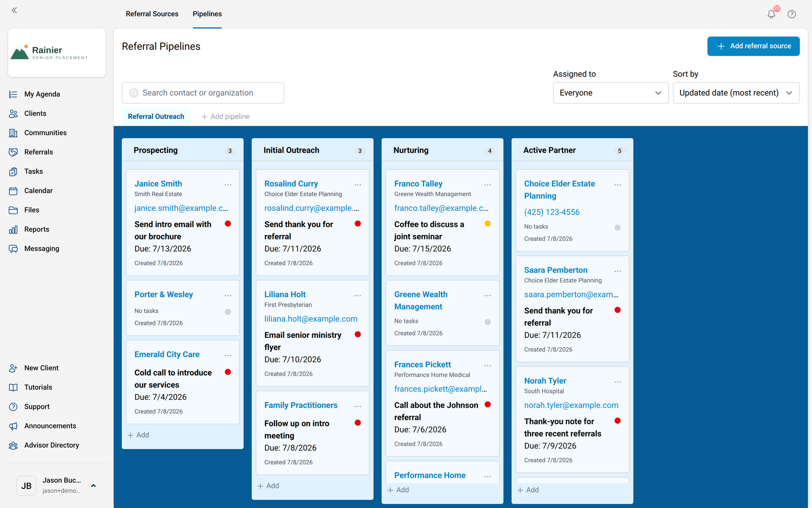Image resolution: width=812 pixels, height=508 pixels.
Task: Open more options for Saara Pemberton card
Action: tap(617, 271)
